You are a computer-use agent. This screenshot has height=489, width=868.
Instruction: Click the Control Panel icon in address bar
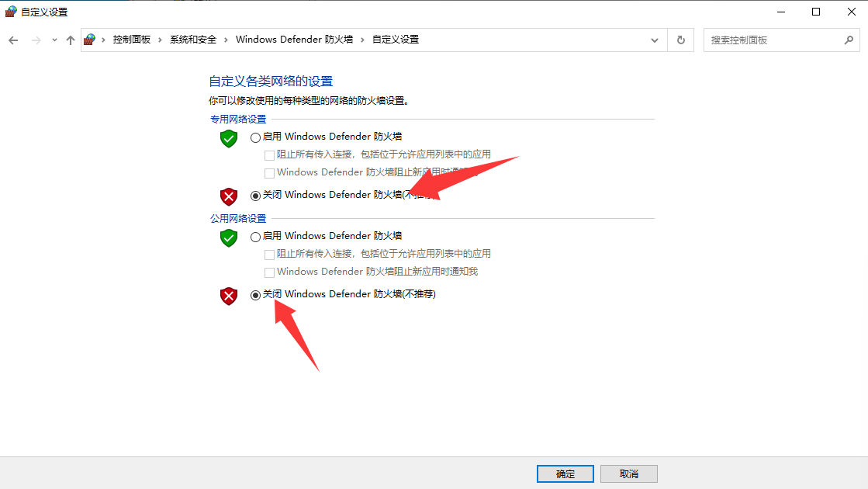[89, 40]
